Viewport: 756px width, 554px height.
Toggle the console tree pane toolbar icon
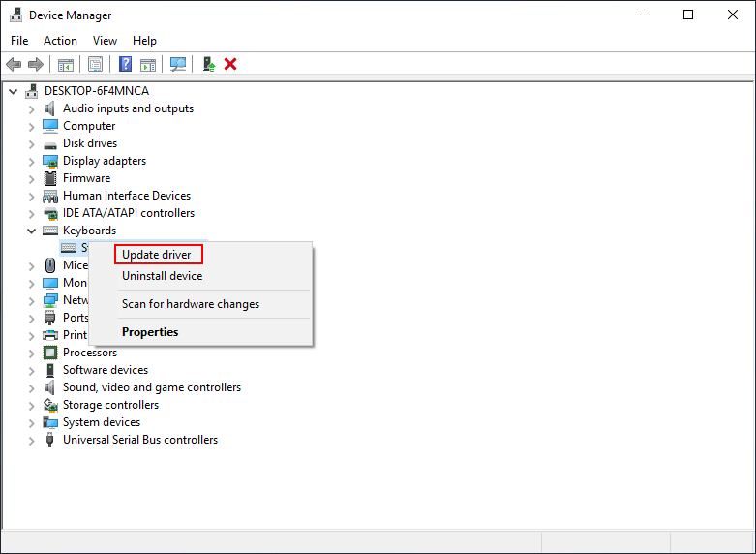[66, 64]
